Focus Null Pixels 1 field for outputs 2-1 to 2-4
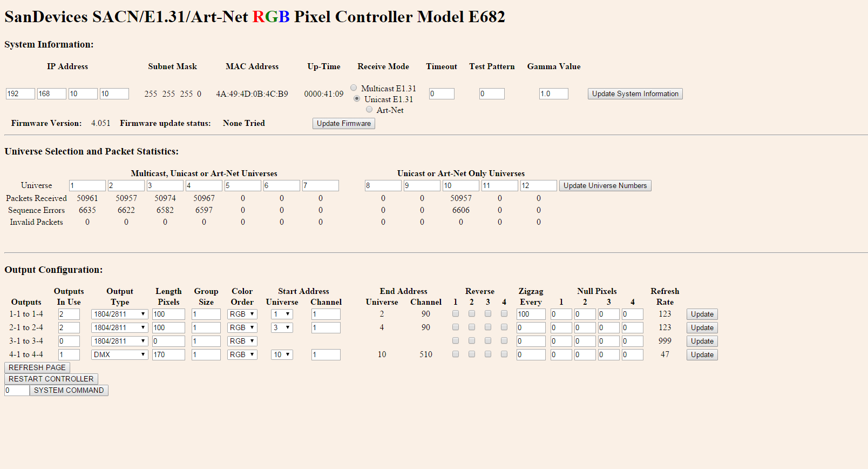This screenshot has height=469, width=868. (x=561, y=327)
